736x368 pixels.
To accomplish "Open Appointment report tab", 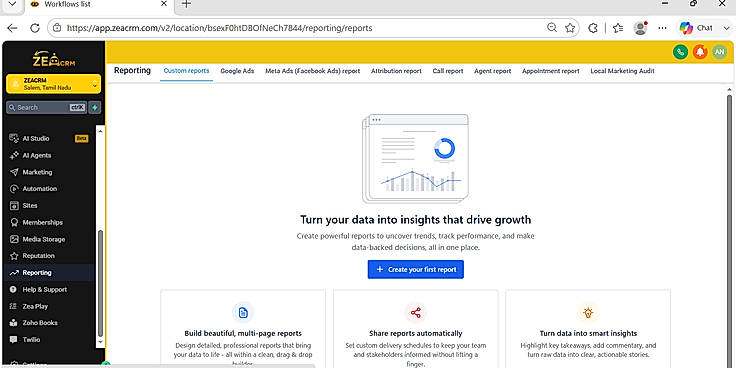I will click(551, 71).
